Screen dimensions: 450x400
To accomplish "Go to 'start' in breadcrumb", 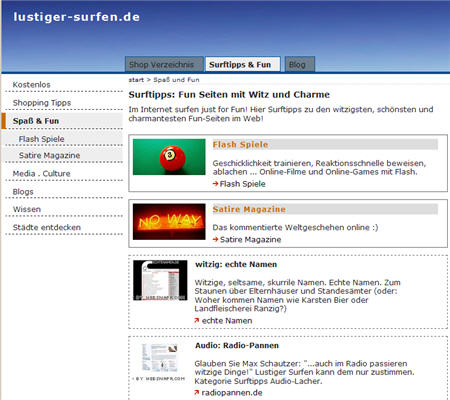I will coord(136,80).
